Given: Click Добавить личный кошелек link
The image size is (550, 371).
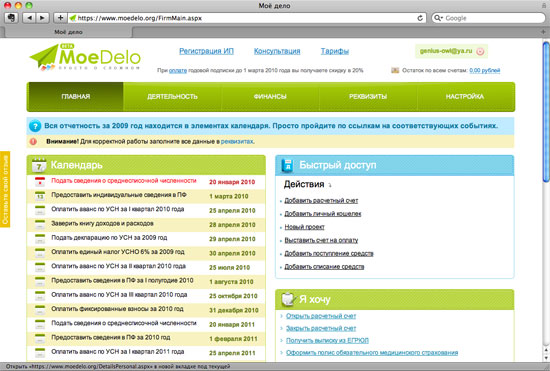Looking at the screenshot, I should point(322,214).
